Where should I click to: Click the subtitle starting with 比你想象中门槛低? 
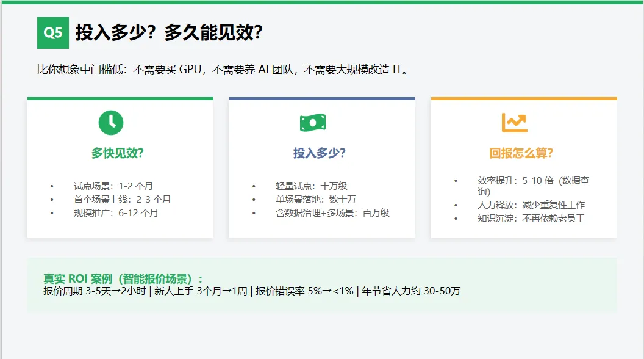click(223, 70)
